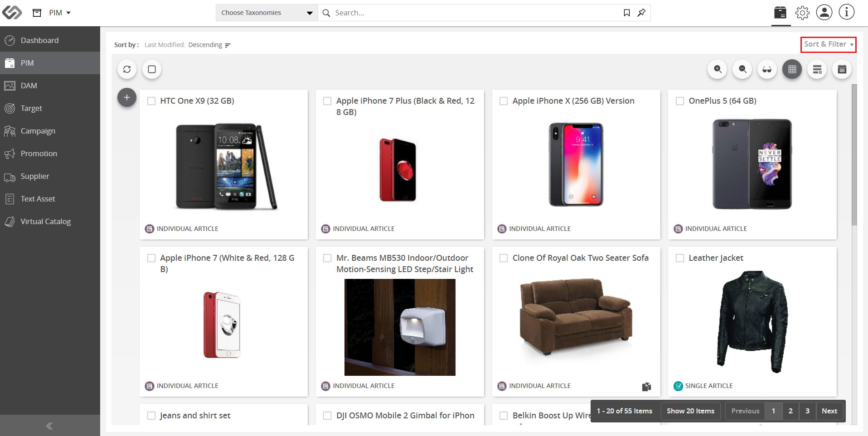Viewport: 868px width, 436px height.
Task: Focus the Search input field
Action: coord(476,13)
